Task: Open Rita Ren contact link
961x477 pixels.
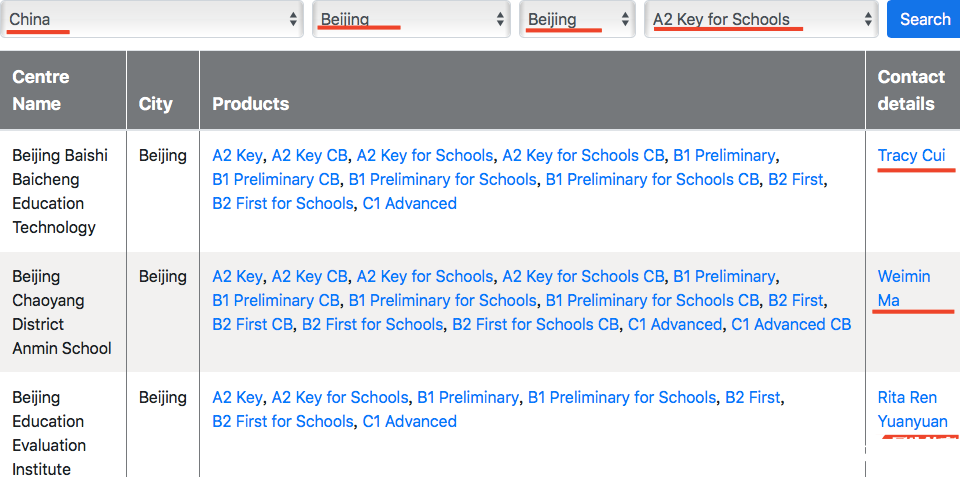Action: 907,397
